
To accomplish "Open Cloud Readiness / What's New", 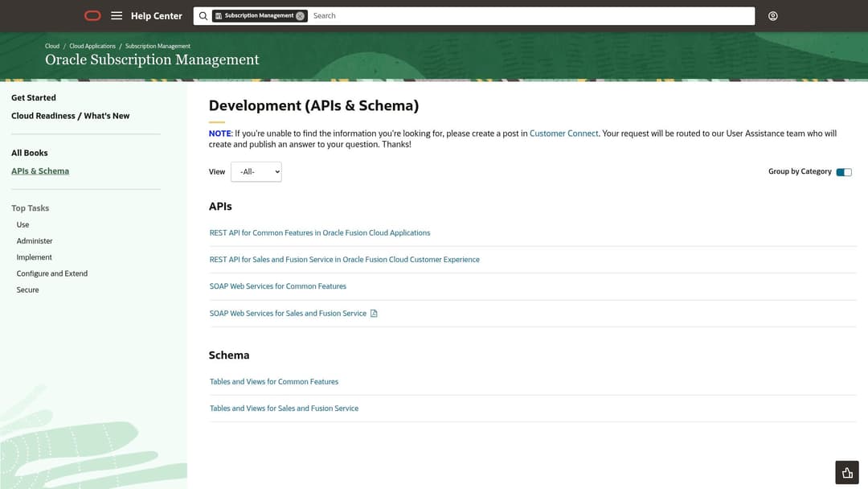I will [x=70, y=116].
